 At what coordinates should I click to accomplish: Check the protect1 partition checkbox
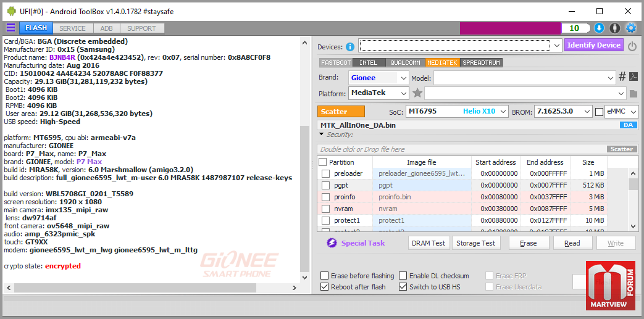click(325, 220)
